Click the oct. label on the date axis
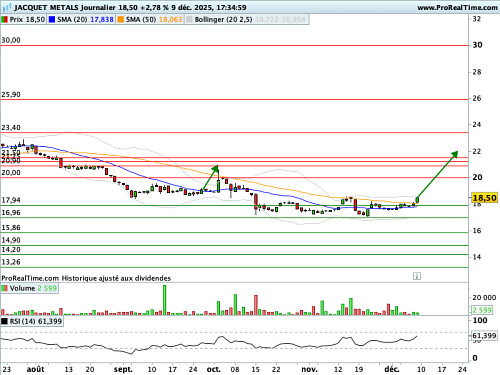Image resolution: width=500 pixels, height=375 pixels. (x=213, y=369)
